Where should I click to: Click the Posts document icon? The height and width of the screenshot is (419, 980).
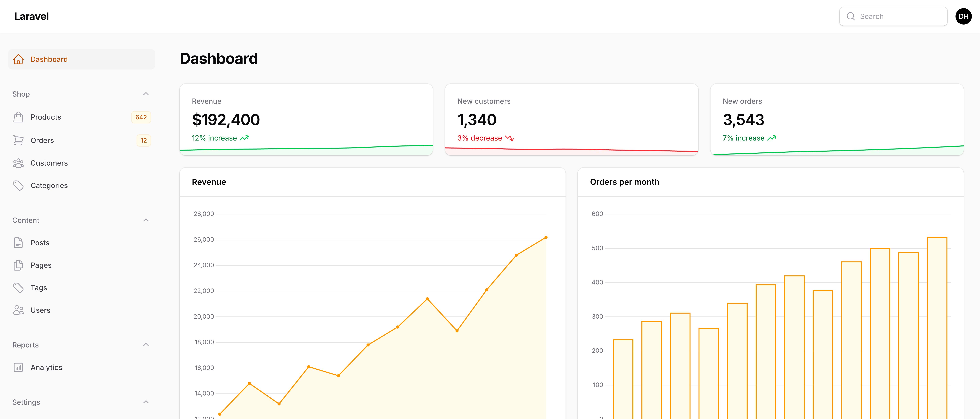[x=18, y=243]
